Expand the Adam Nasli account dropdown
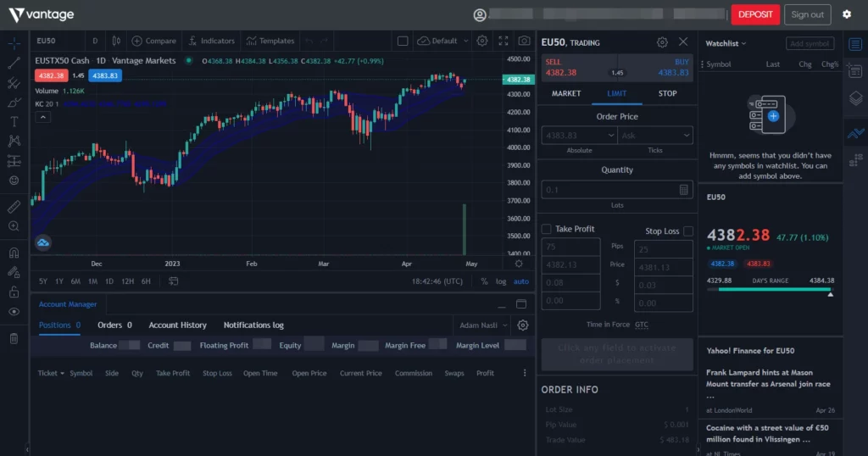This screenshot has width=868, height=456. pyautogui.click(x=482, y=325)
